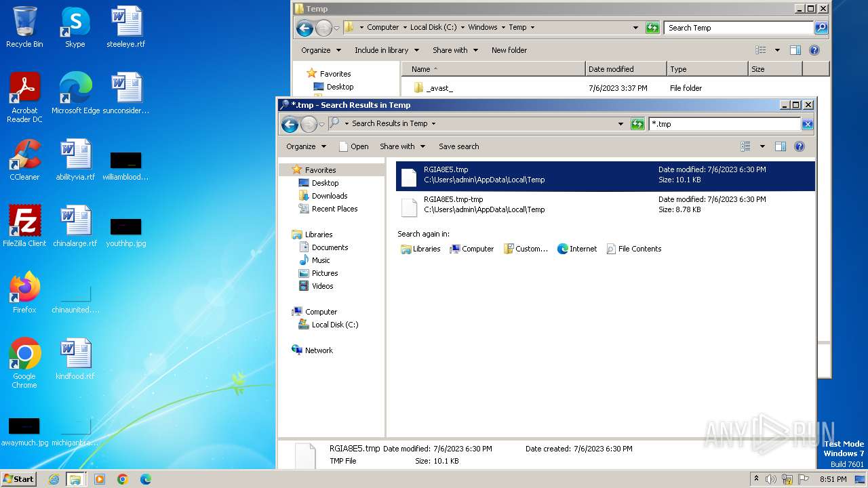The height and width of the screenshot is (488, 868).
Task: Select the youthhp.jpg desktop file
Action: pos(126,232)
